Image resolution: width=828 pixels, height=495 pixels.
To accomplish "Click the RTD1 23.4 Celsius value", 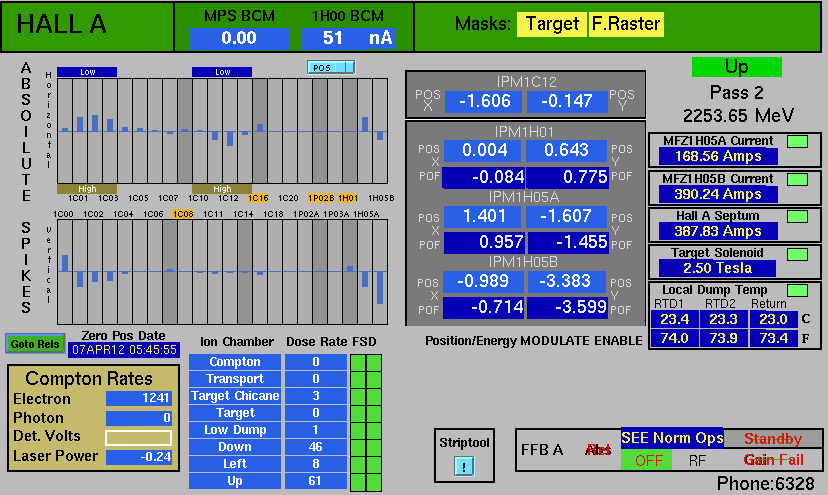I will 674,320.
